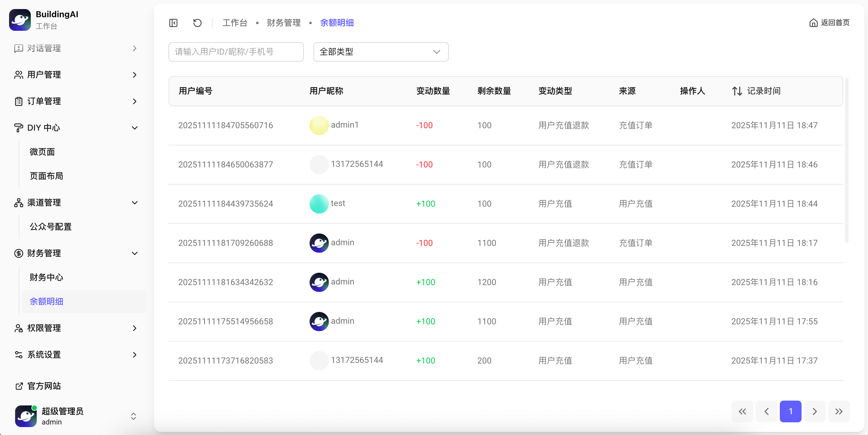This screenshot has width=868, height=435.
Task: Open the 全部类型 type dropdown
Action: click(381, 52)
